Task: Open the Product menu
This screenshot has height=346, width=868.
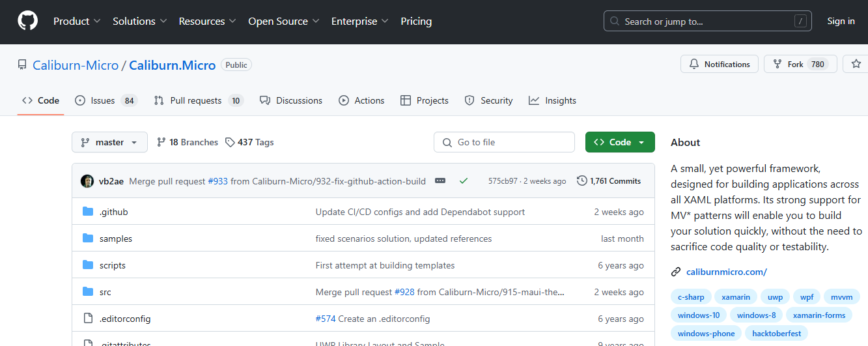Action: point(77,22)
